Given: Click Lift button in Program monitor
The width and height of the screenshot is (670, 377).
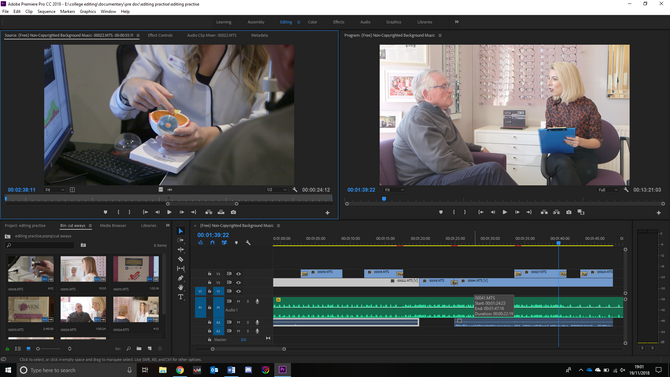Looking at the screenshot, I should 544,212.
